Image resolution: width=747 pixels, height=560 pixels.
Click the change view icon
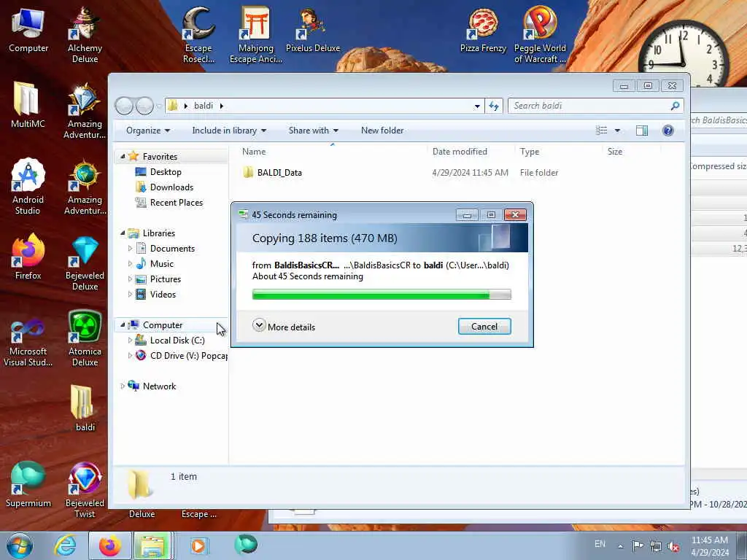[602, 131]
